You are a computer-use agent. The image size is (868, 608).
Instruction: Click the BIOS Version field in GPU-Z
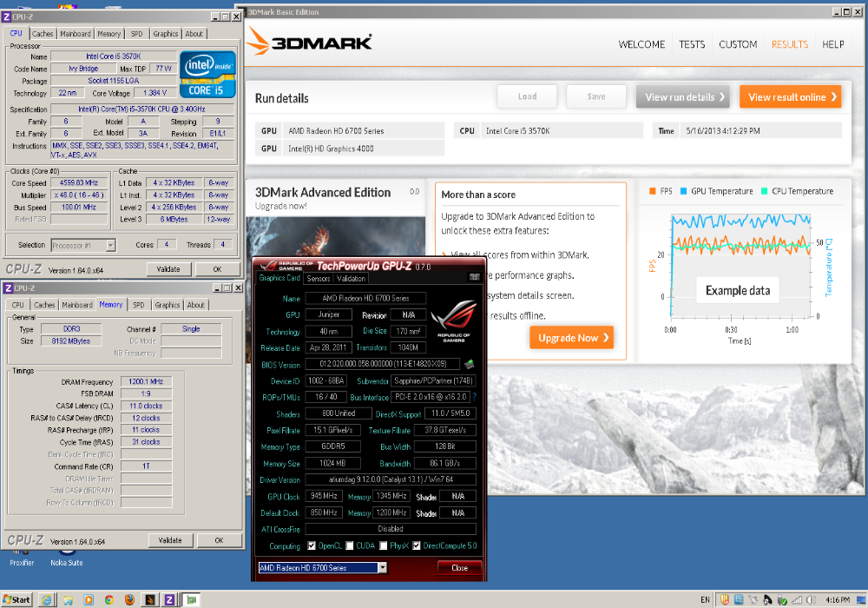click(x=383, y=364)
